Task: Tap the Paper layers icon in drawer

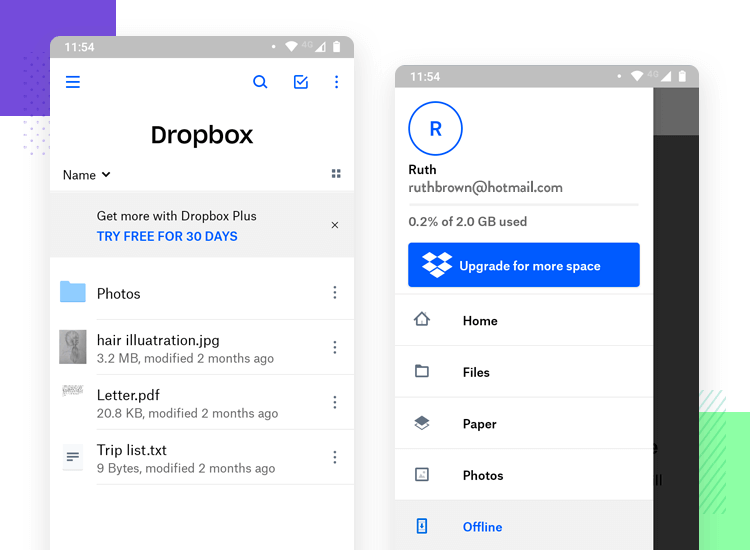Action: click(x=422, y=423)
